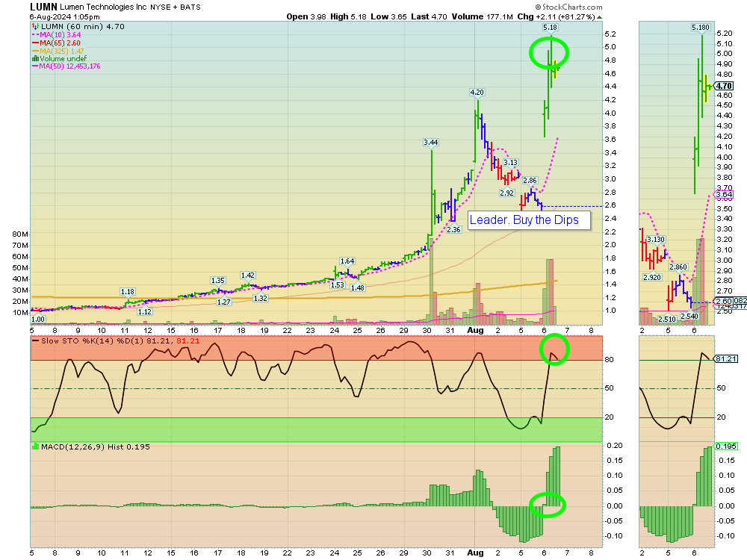This screenshot has width=747, height=560.
Task: Click the 3.130 label in zoomed side panel
Action: coord(656,240)
